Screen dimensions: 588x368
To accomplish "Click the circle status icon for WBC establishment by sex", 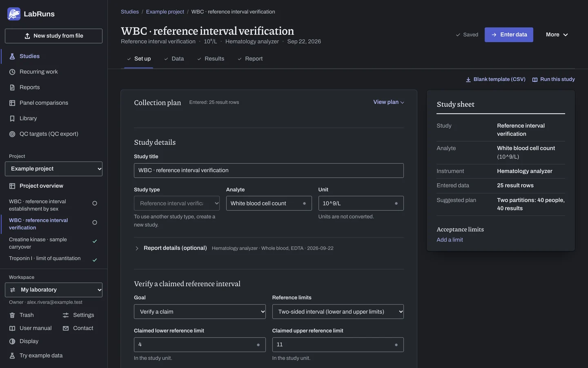I will (95, 203).
